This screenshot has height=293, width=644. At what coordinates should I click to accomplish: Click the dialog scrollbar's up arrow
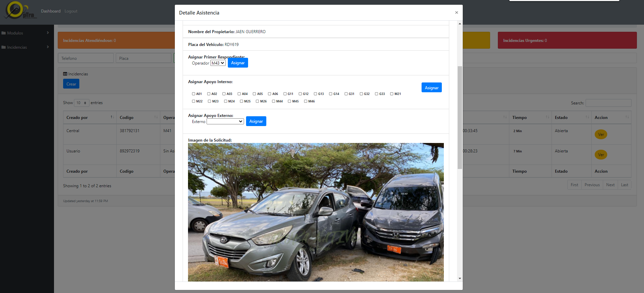click(x=460, y=24)
